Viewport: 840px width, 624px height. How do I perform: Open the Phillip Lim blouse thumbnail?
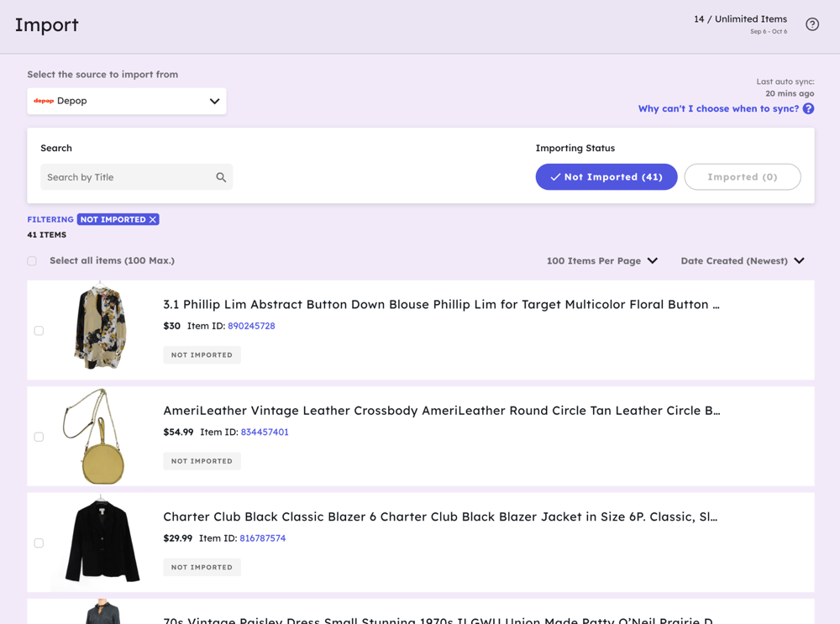tap(100, 326)
